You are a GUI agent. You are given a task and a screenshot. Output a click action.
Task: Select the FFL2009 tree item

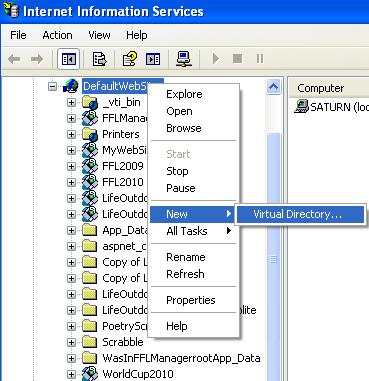tap(123, 166)
